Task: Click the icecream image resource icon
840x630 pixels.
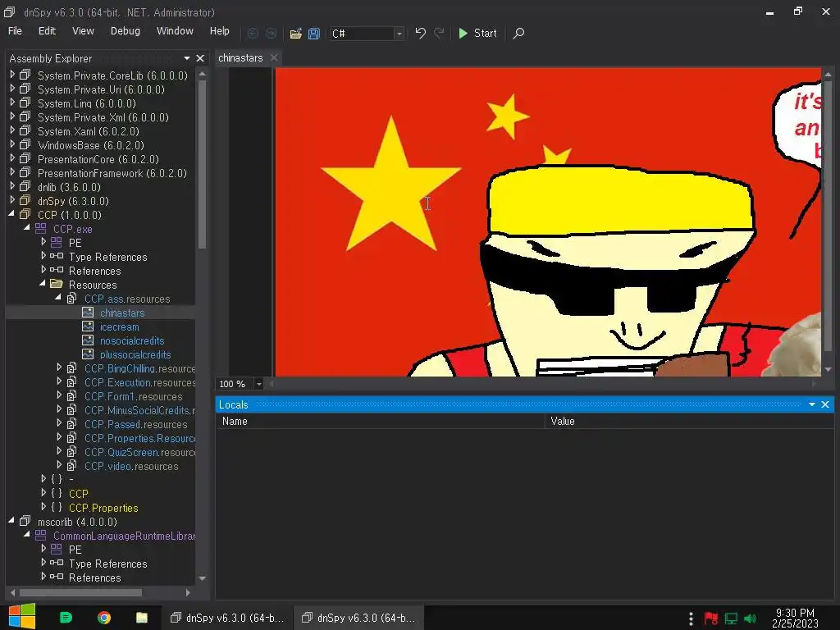Action: point(88,326)
